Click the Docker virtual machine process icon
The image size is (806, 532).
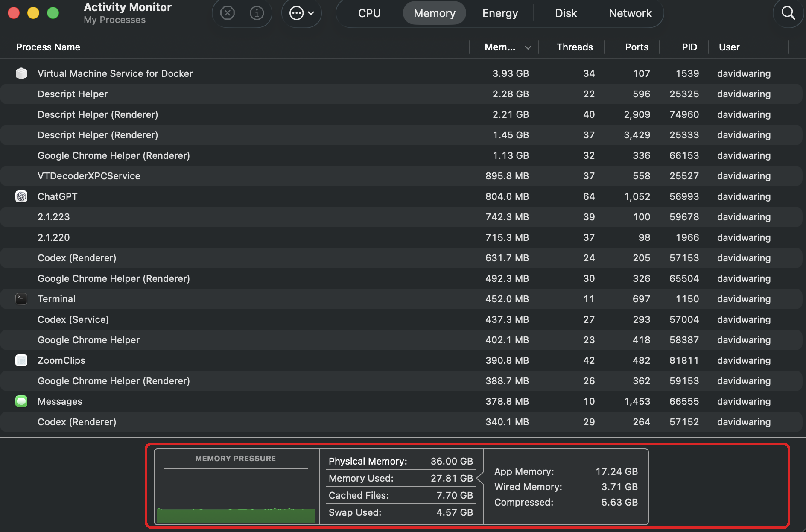(x=21, y=73)
